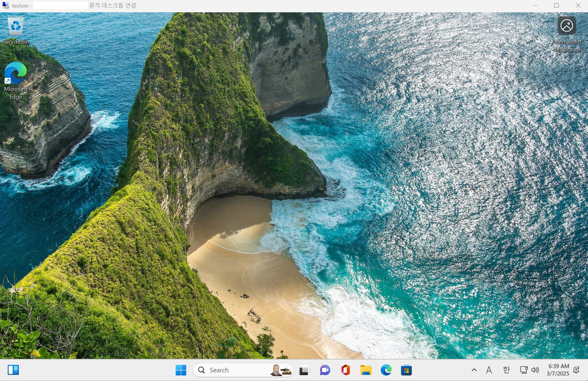Click the taskbar Search box
This screenshot has width=588, height=381.
243,370
